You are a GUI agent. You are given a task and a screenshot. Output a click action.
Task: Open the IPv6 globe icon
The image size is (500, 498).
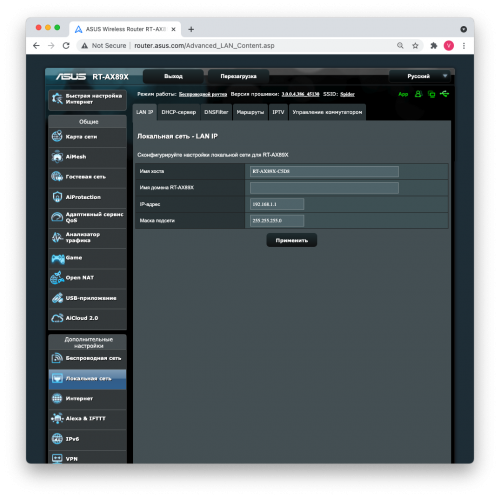(x=57, y=439)
